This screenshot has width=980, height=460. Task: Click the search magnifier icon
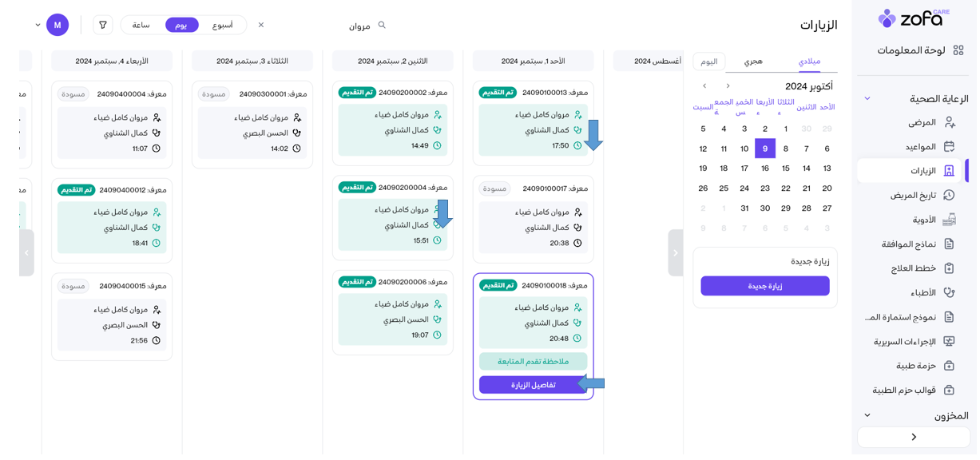382,26
